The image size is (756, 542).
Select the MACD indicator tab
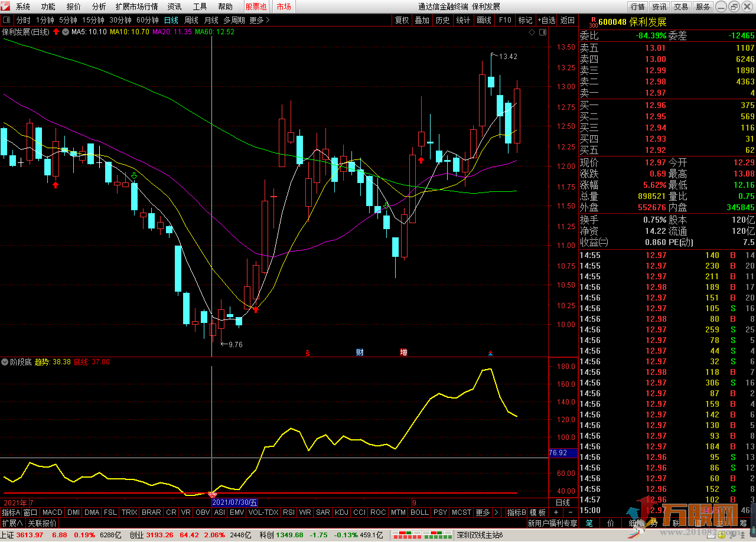[x=52, y=512]
